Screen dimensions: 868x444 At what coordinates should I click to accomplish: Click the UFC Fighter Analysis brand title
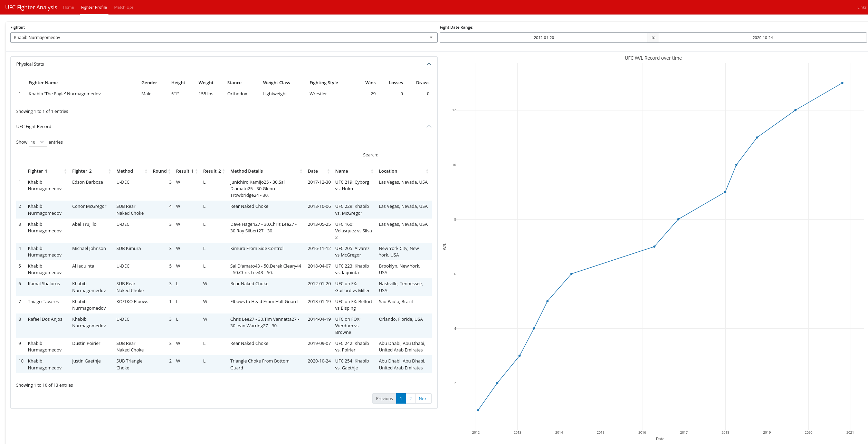click(x=31, y=7)
